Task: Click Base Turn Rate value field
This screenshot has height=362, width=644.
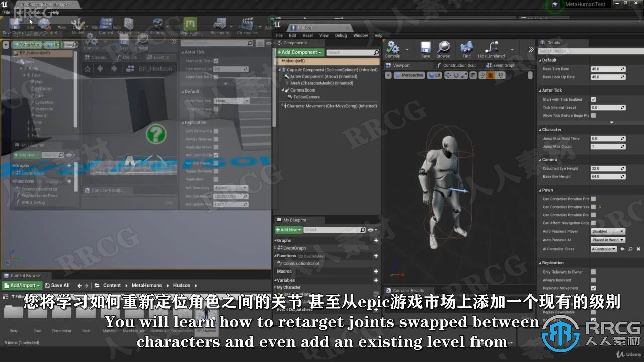Action: point(608,69)
